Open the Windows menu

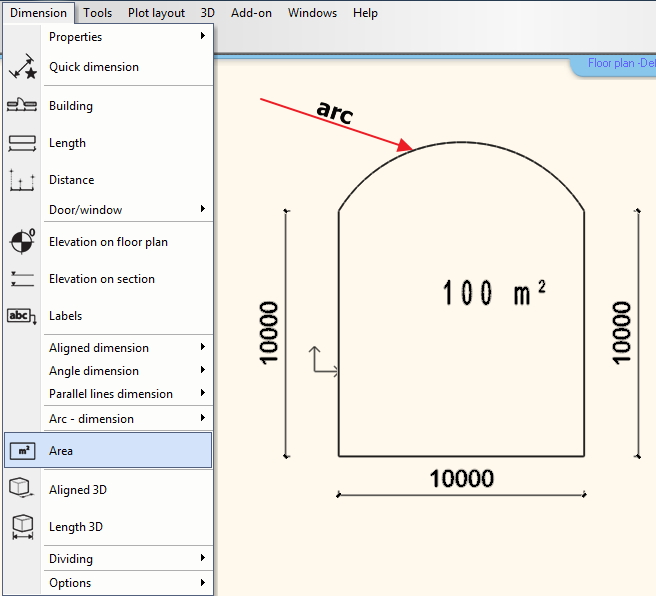tap(312, 13)
